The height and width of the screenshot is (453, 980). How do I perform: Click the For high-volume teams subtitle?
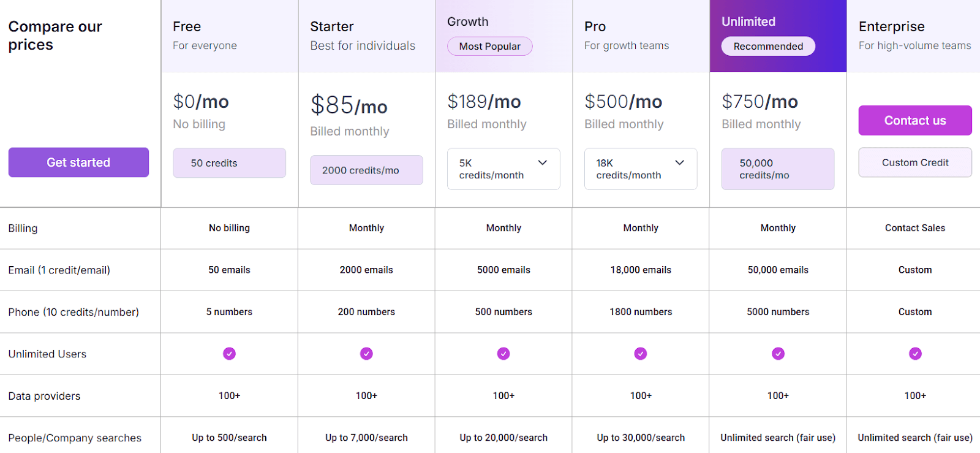(x=914, y=46)
